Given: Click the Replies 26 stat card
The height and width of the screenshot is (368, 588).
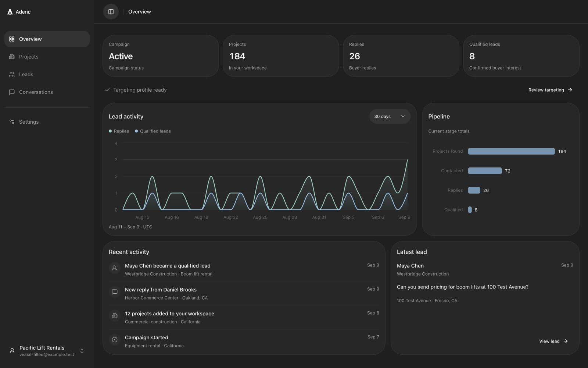Looking at the screenshot, I should (401, 56).
